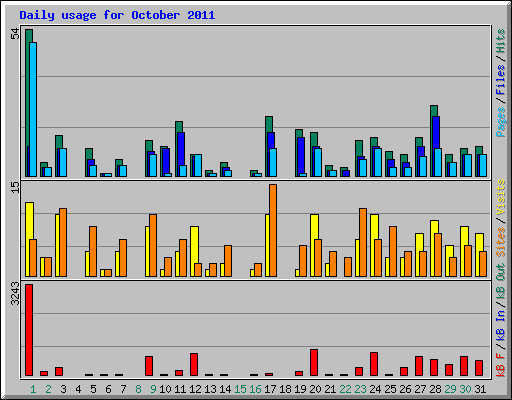The width and height of the screenshot is (512, 400).
Task: Click the '3243' y-axis value of bottom chart
Action: pos(15,294)
